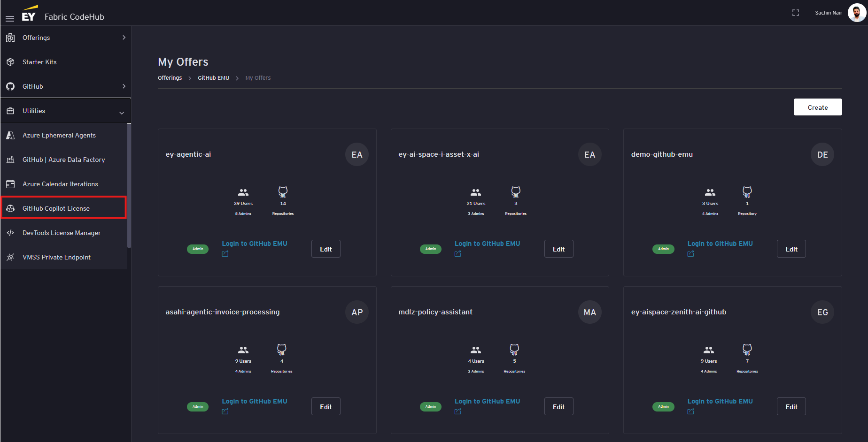Click the VMSS Private Endpoint icon
The width and height of the screenshot is (868, 442).
click(10, 257)
